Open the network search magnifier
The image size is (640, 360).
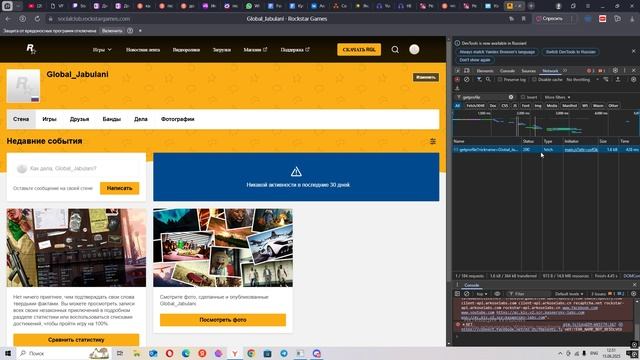pos(488,80)
